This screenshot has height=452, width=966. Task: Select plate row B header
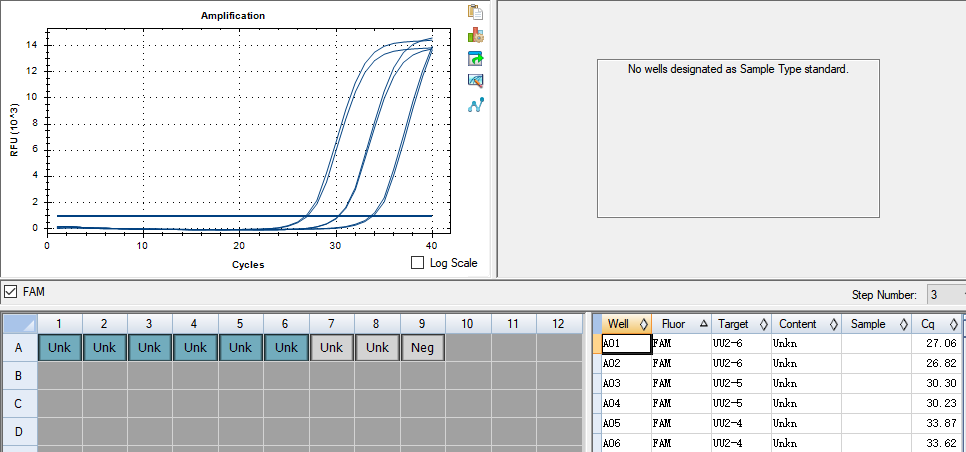pyautogui.click(x=19, y=376)
